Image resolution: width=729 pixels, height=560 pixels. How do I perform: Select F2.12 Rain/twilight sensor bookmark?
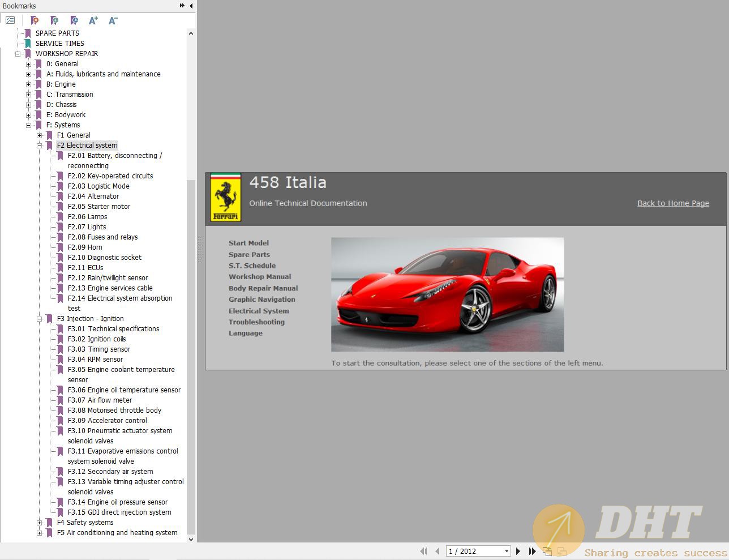pyautogui.click(x=108, y=278)
